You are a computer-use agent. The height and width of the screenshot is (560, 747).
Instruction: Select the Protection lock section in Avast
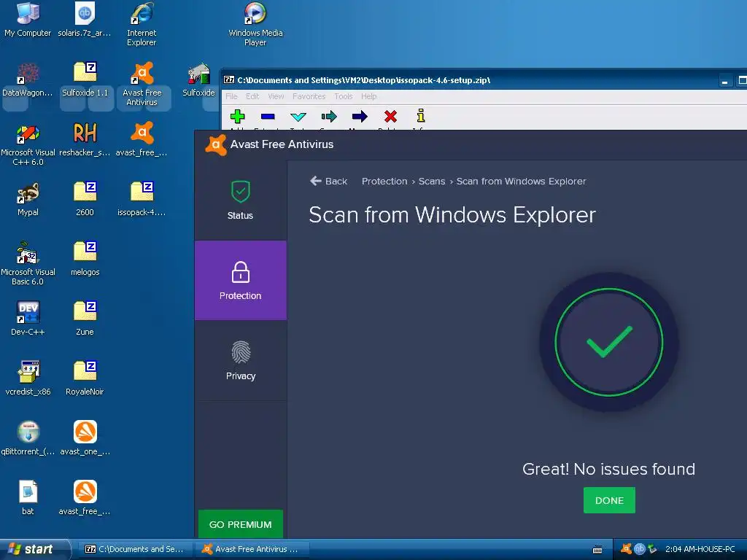coord(241,281)
